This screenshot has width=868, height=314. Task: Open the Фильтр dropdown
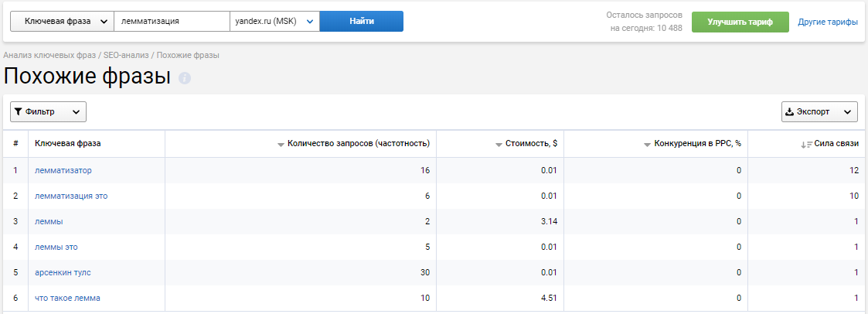[48, 112]
